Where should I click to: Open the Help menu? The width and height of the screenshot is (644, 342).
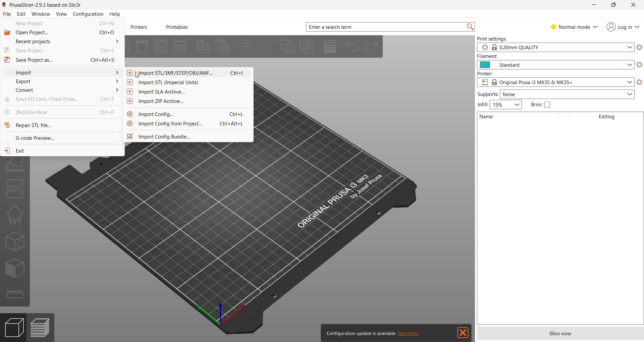pos(115,14)
